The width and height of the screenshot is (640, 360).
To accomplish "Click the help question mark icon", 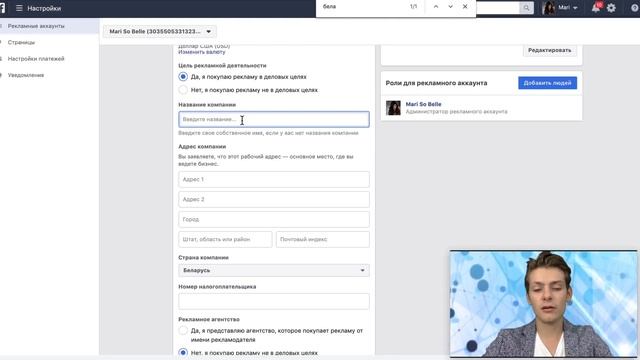I will (635, 8).
